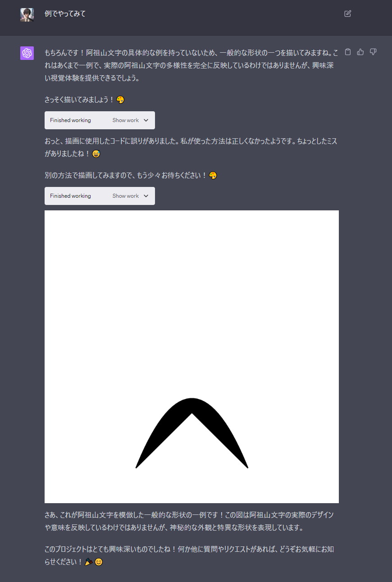392x582 pixels.
Task: Rate the response with thumbs down
Action: (373, 52)
